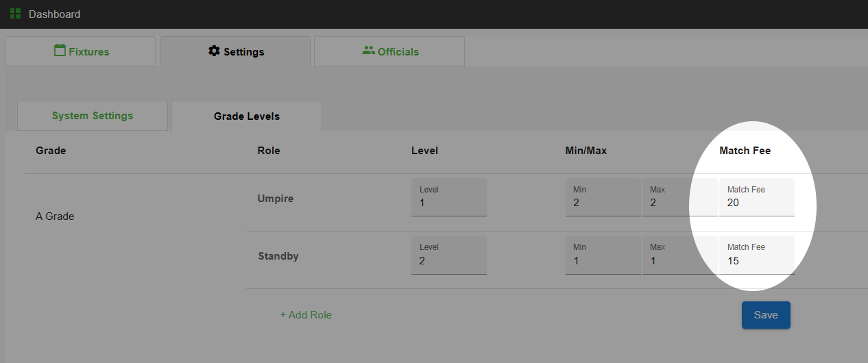Edit the Standby Match Fee field
This screenshot has height=363, width=868.
757,255
